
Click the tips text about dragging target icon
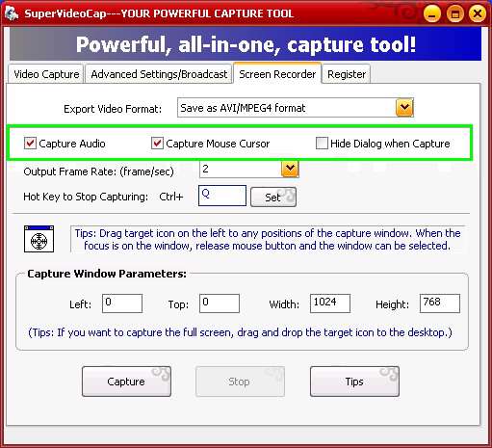coord(268,239)
